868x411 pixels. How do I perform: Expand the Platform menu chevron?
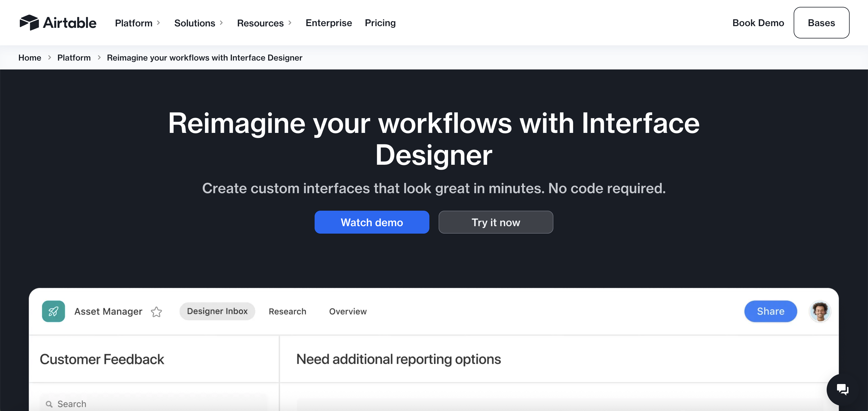[x=158, y=23]
